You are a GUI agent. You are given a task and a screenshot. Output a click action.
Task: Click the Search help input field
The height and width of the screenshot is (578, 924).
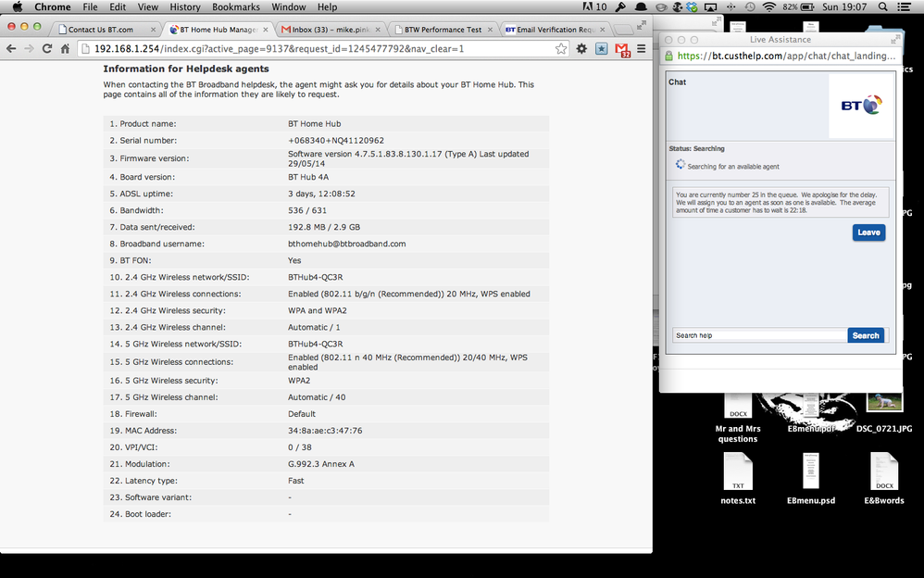(x=759, y=335)
